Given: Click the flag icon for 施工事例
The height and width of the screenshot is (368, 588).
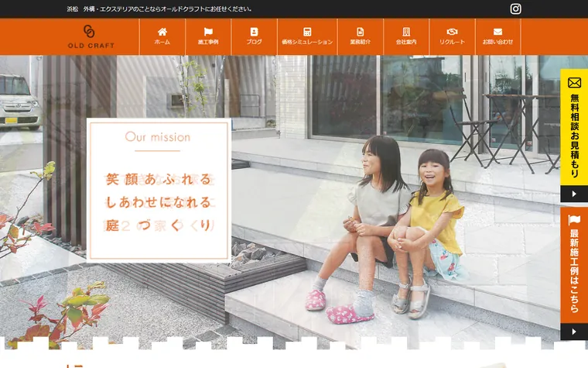Looking at the screenshot, I should [x=208, y=32].
